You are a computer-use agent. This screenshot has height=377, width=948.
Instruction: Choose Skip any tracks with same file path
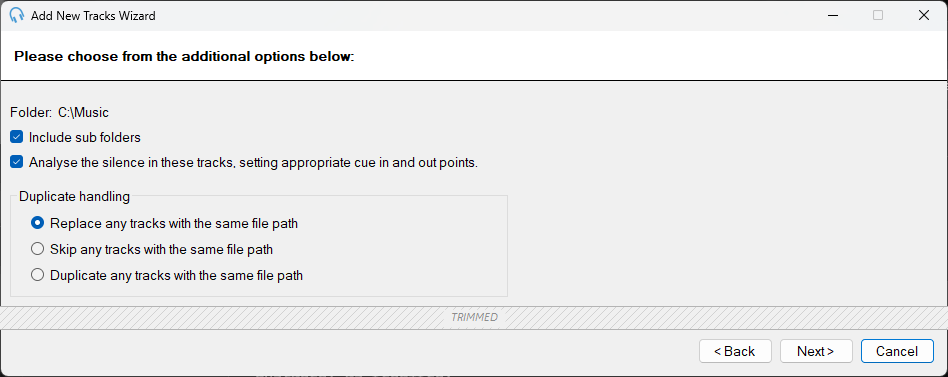click(37, 249)
